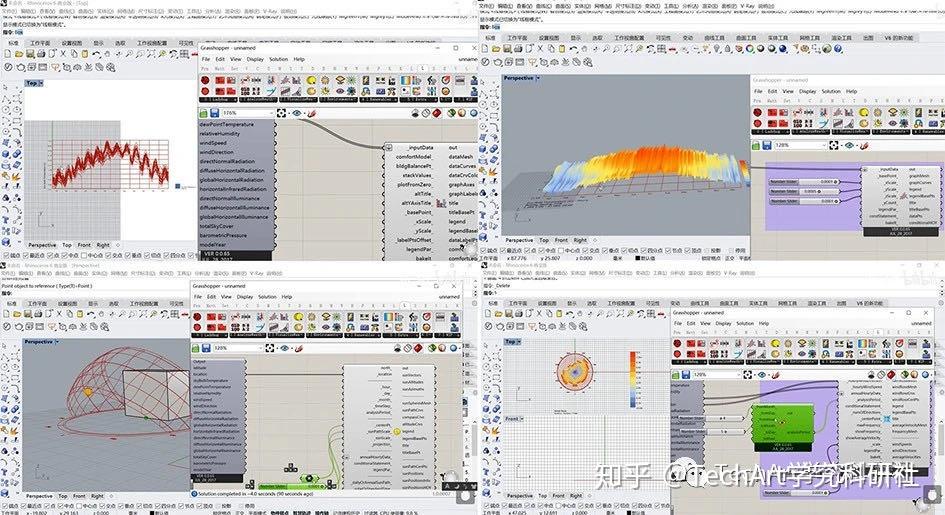This screenshot has height=515, width=945.
Task: Open Grasshopper File menu in line chart window
Action: [x=206, y=59]
